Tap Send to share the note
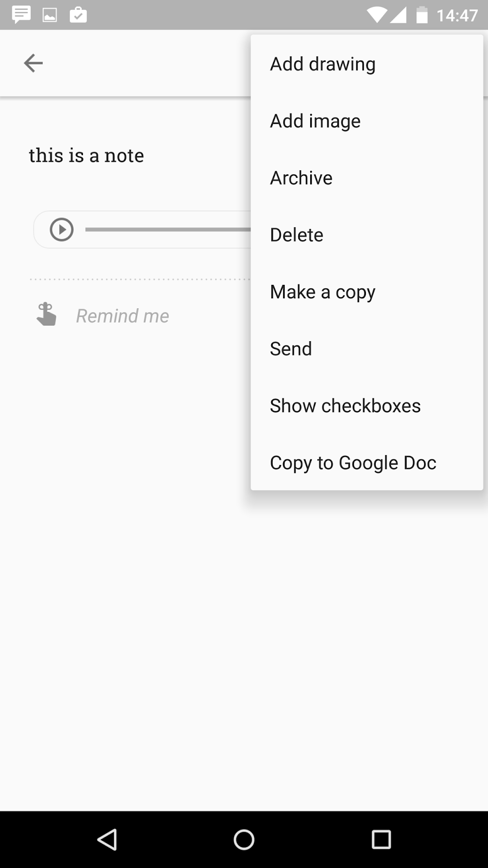The width and height of the screenshot is (488, 868). (x=291, y=348)
